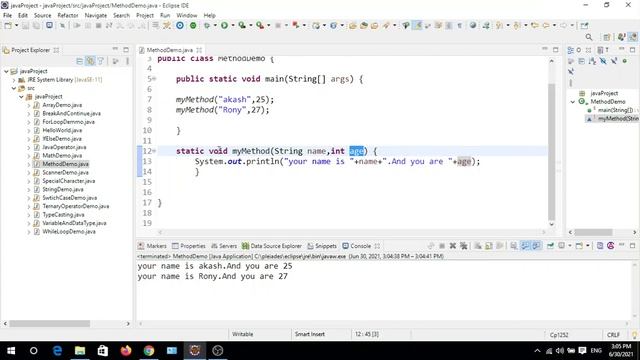Open the Window menu

click(x=187, y=15)
